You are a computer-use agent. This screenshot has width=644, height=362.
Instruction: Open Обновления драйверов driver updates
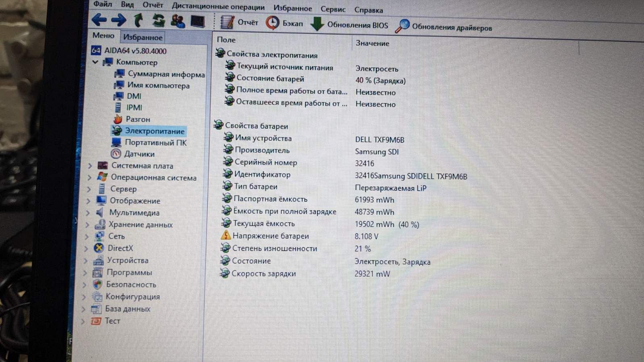point(444,27)
